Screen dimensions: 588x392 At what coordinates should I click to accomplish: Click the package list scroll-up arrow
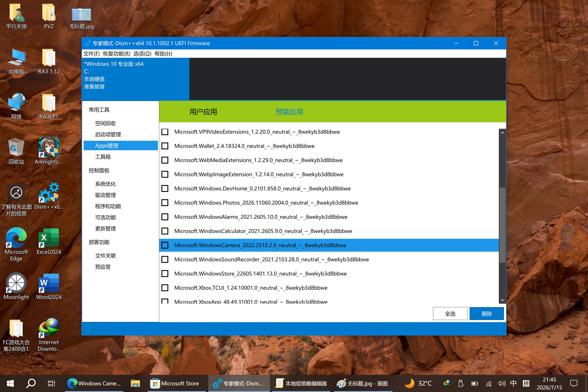[502, 132]
